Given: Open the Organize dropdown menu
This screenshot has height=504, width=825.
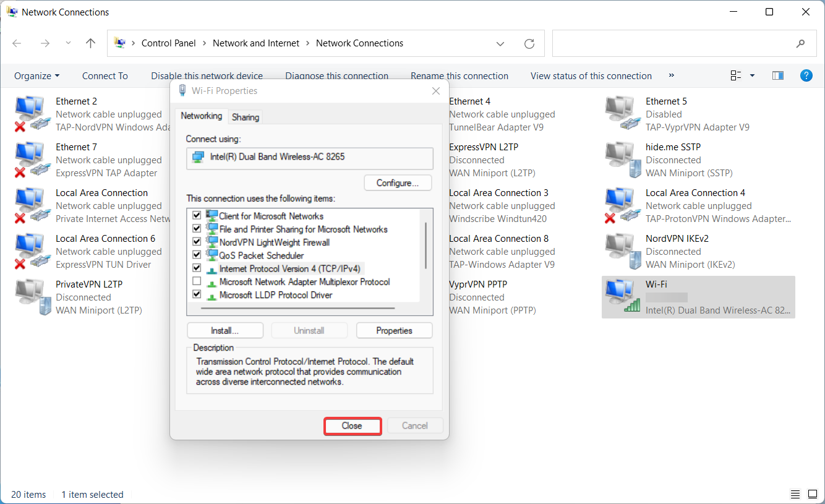Looking at the screenshot, I should [x=37, y=76].
